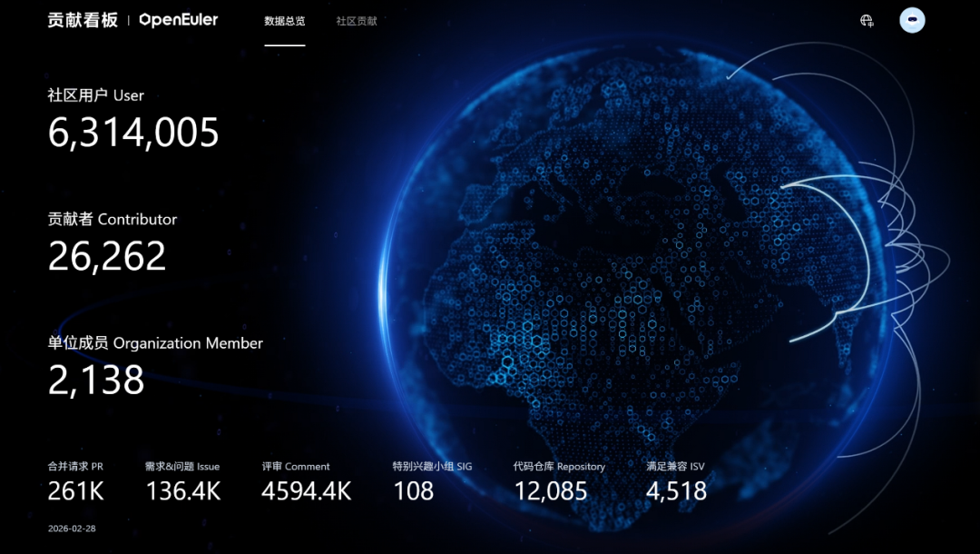Click the 评审 Comment 4594.4K statistic
Viewport: 980px width, 554px height.
[x=306, y=491]
